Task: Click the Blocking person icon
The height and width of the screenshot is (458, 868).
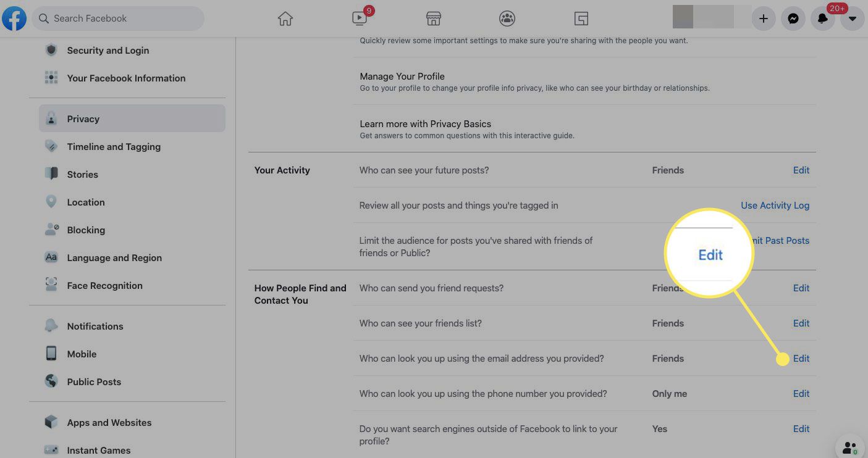Action: (51, 230)
